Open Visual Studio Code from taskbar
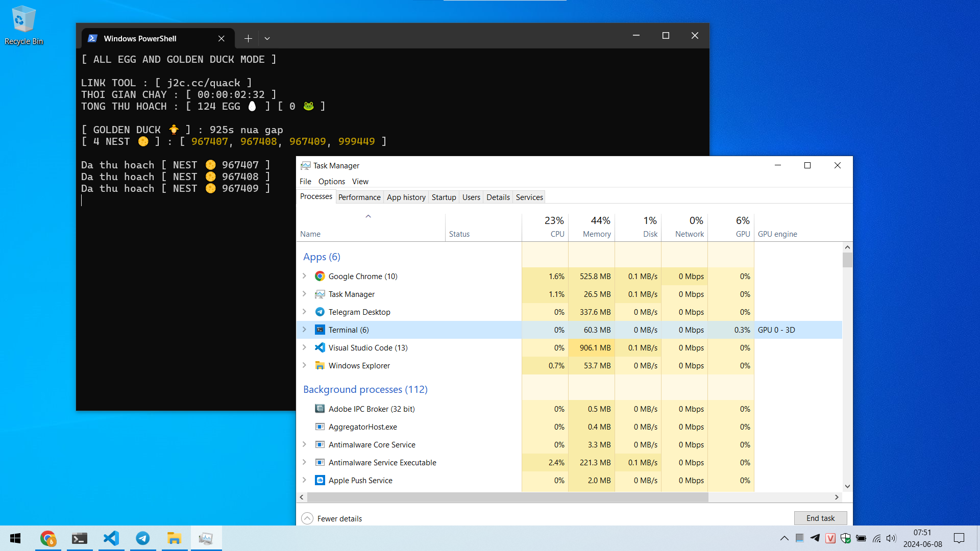The height and width of the screenshot is (551, 980). click(111, 538)
